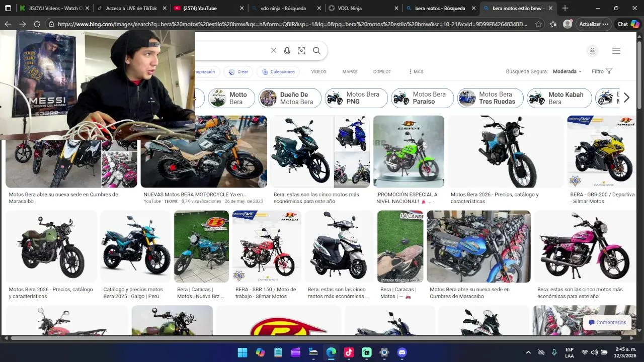The width and height of the screenshot is (644, 362).
Task: Click the taskbar microphone tray icon
Action: click(x=554, y=352)
